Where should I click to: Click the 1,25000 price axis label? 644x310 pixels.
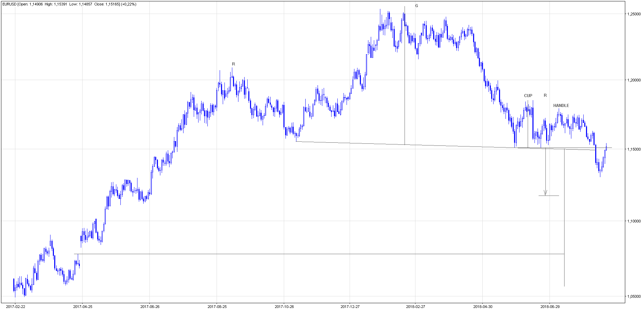[634, 14]
